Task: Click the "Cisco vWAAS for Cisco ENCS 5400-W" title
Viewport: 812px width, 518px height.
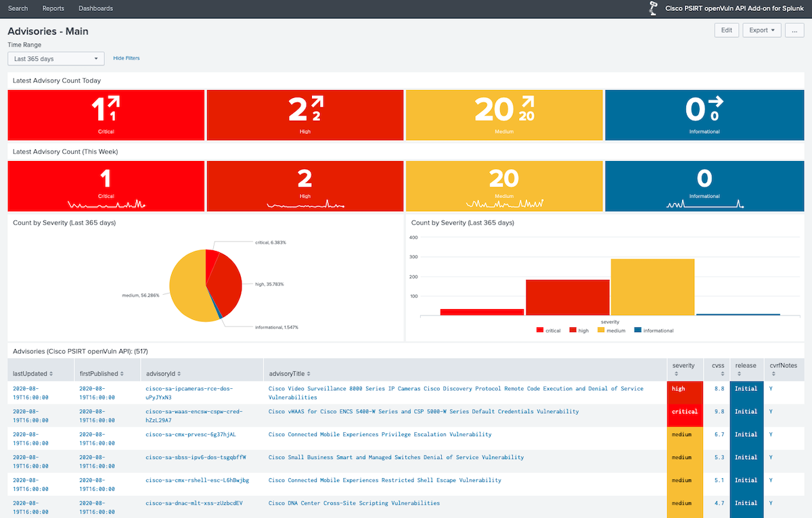Action: 424,411
